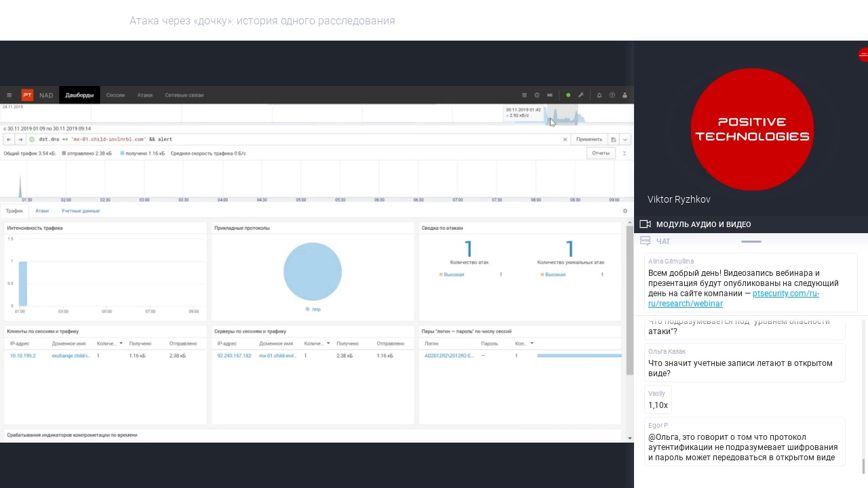The height and width of the screenshot is (488, 868).
Task: Save the filter using the disk icon
Action: (614, 140)
